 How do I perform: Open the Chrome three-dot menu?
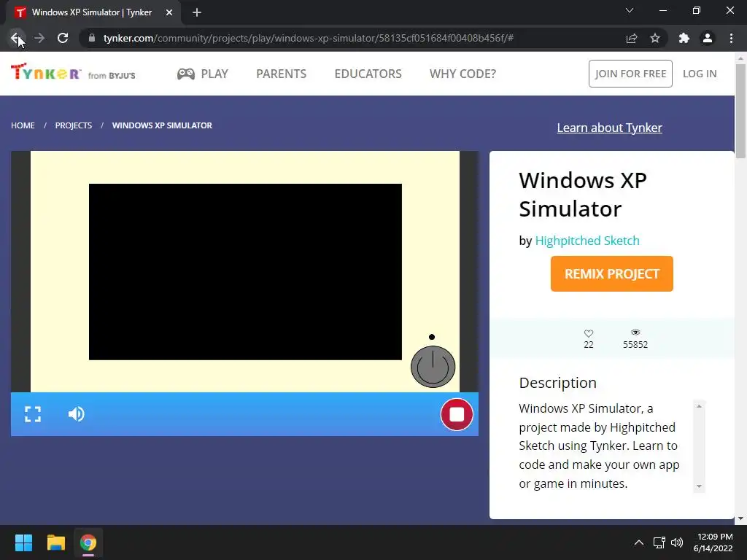pyautogui.click(x=731, y=38)
